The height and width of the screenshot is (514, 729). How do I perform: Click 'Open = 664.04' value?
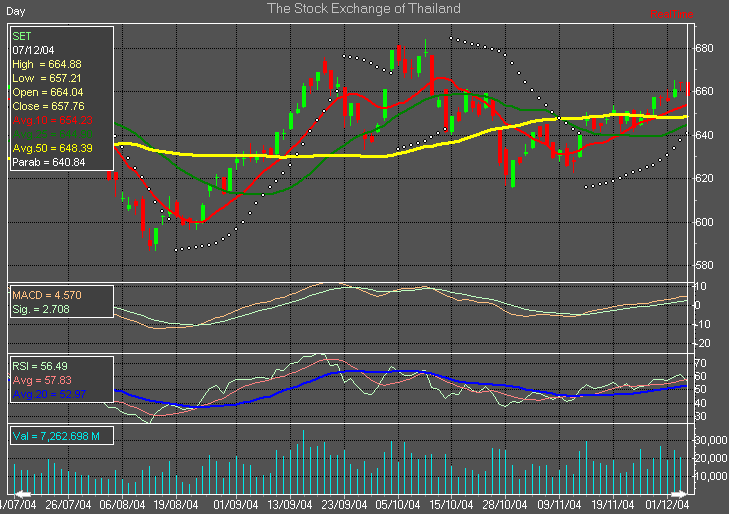(x=48, y=92)
